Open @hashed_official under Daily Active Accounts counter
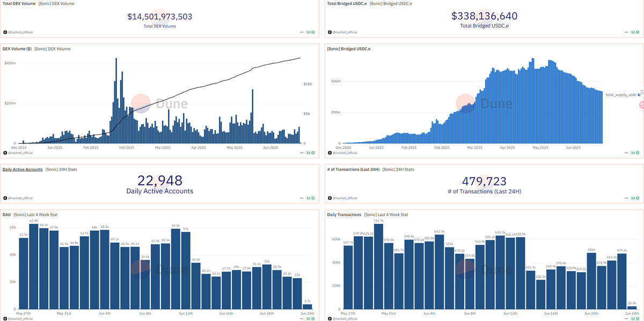Image resolution: width=644 pixels, height=321 pixels. point(19,198)
